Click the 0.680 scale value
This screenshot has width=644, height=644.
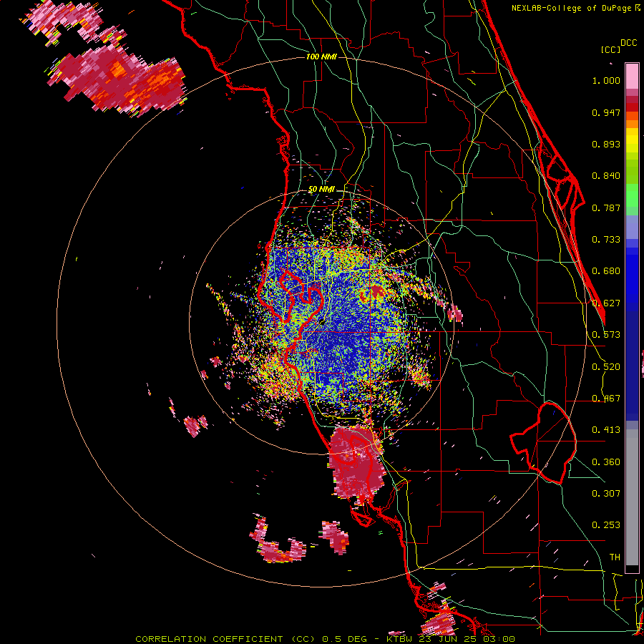(x=606, y=271)
